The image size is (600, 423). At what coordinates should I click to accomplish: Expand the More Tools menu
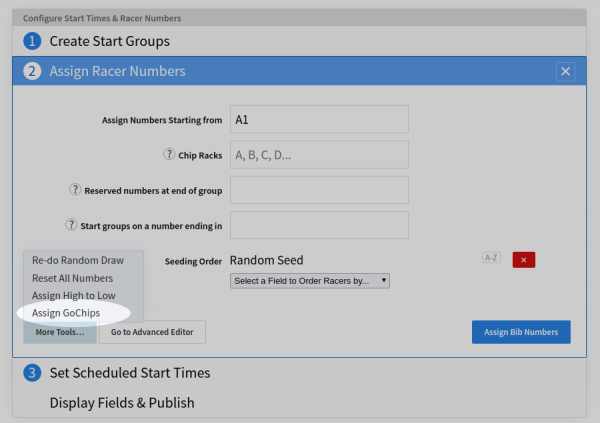(60, 332)
